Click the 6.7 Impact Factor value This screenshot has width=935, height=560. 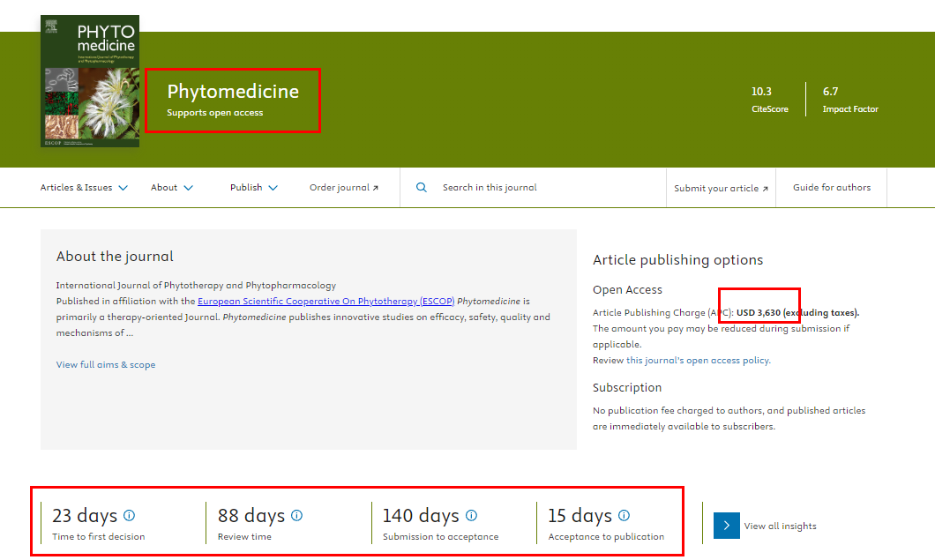[831, 91]
